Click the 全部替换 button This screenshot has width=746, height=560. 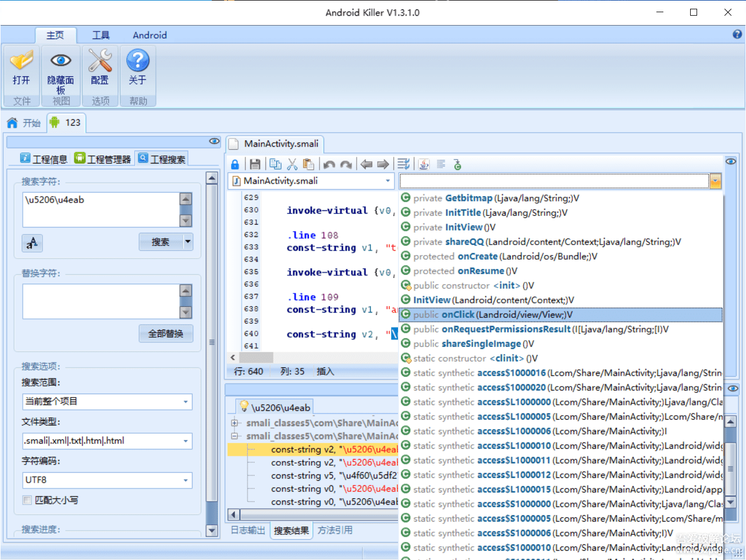[x=166, y=334]
